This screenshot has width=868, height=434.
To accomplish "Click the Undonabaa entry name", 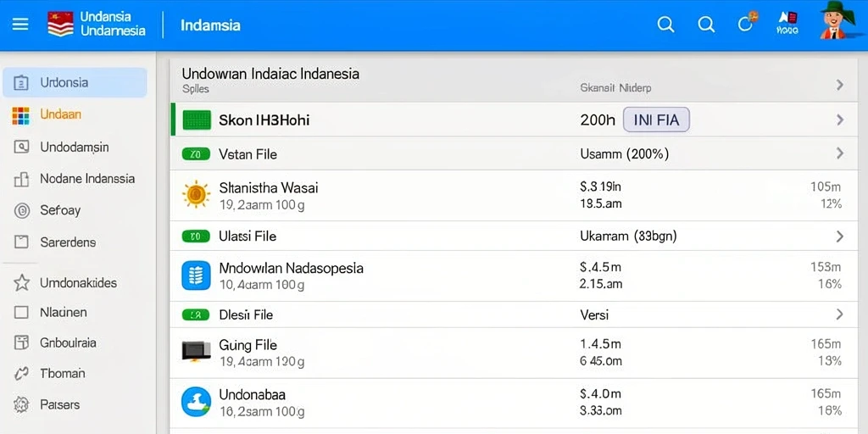I will [253, 395].
